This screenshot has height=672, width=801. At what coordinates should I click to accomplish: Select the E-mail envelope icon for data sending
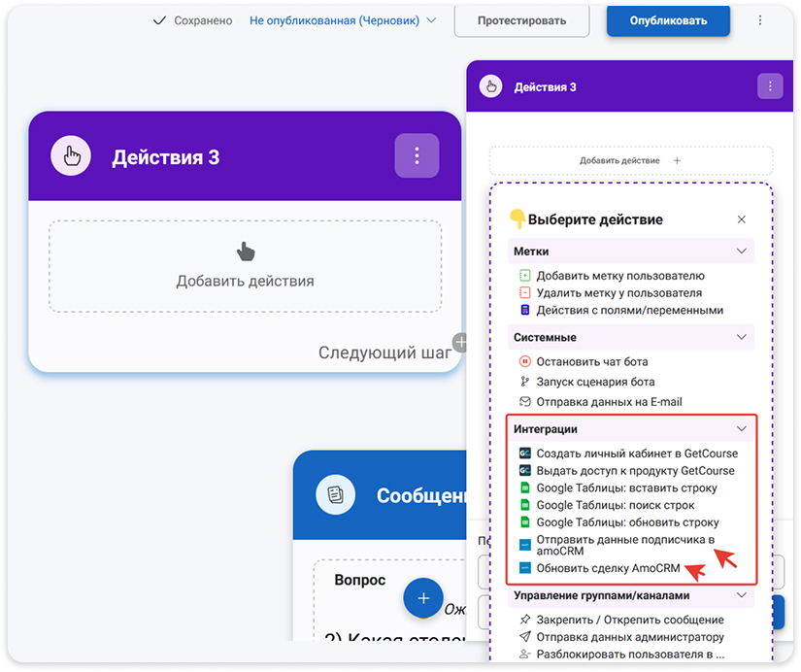click(525, 402)
